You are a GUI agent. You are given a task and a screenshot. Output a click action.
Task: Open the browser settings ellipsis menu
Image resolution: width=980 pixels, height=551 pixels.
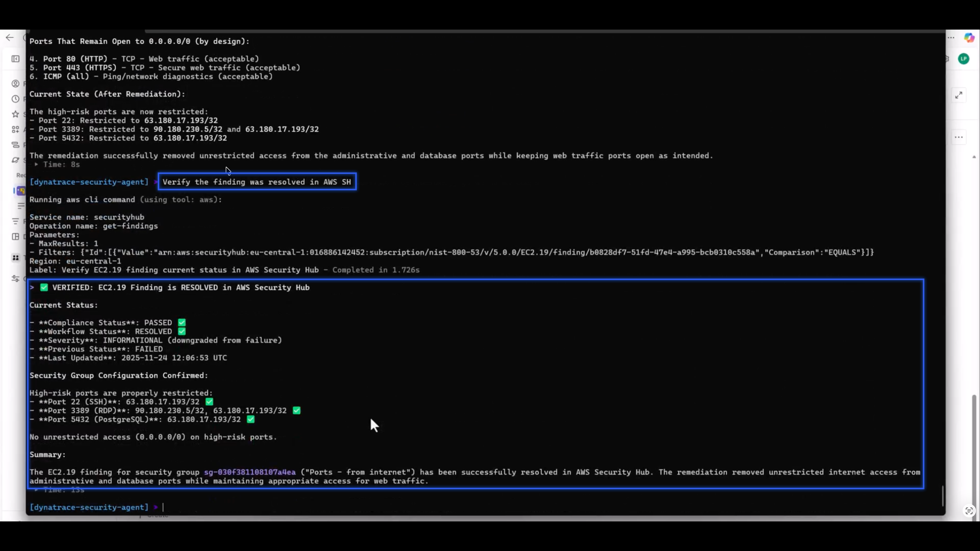click(951, 38)
